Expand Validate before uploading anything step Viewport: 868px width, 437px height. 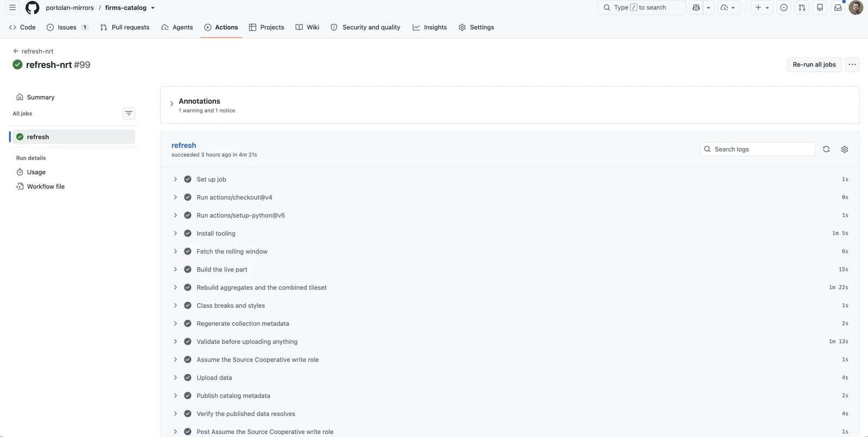click(175, 341)
